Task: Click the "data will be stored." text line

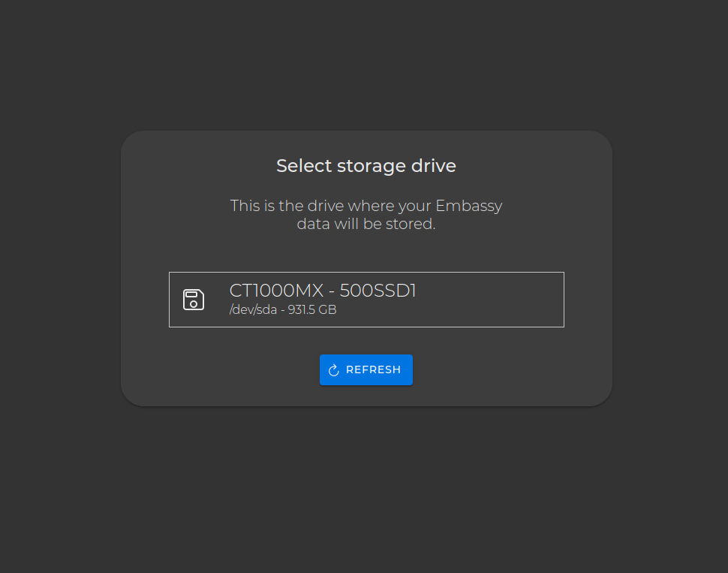Action: point(366,224)
